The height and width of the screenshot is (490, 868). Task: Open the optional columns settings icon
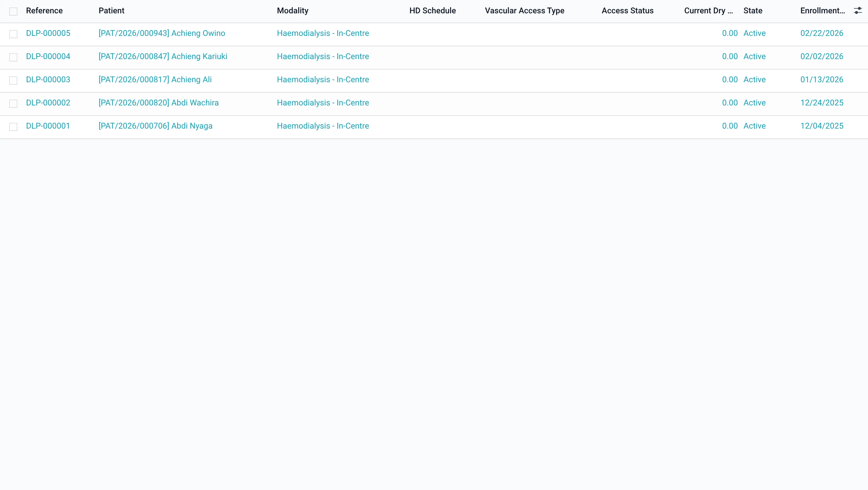point(858,11)
